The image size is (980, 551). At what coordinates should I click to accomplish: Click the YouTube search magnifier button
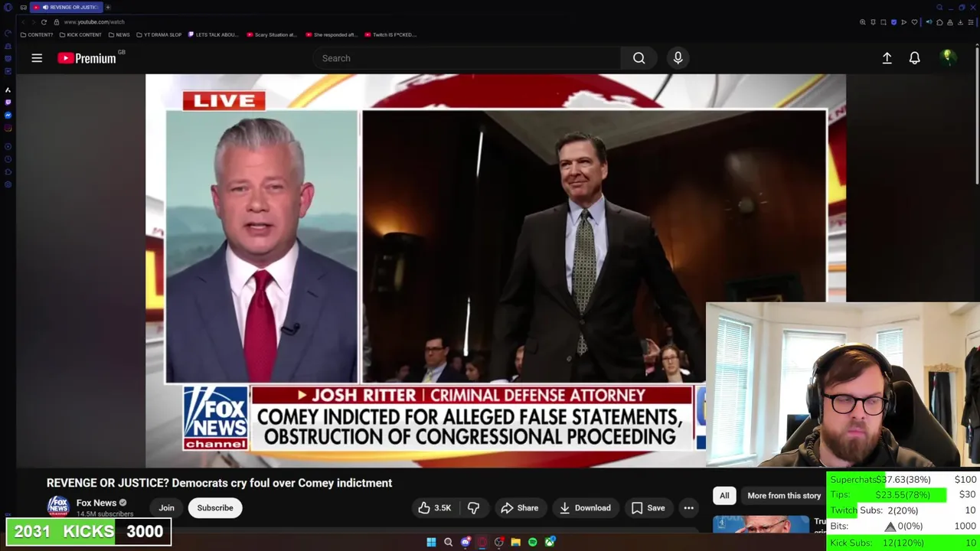coord(639,58)
